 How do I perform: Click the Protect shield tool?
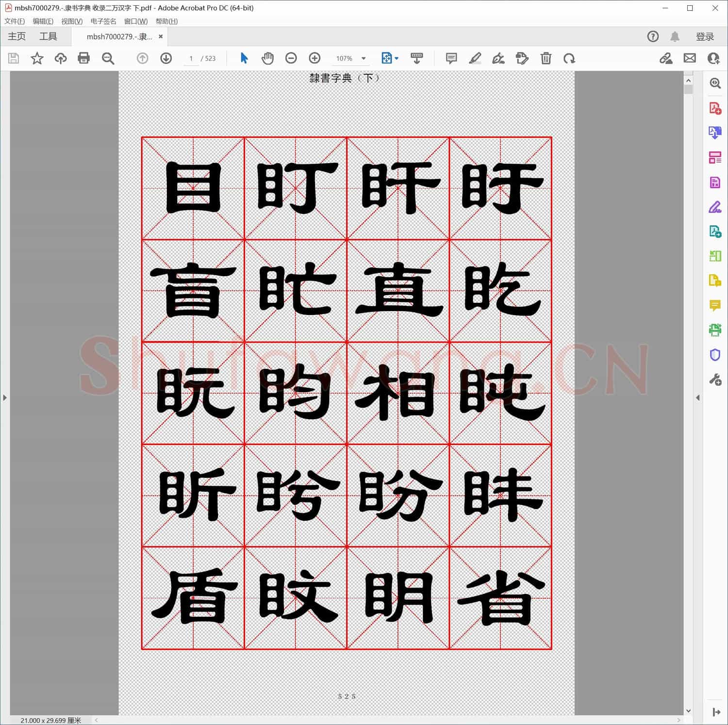click(715, 355)
